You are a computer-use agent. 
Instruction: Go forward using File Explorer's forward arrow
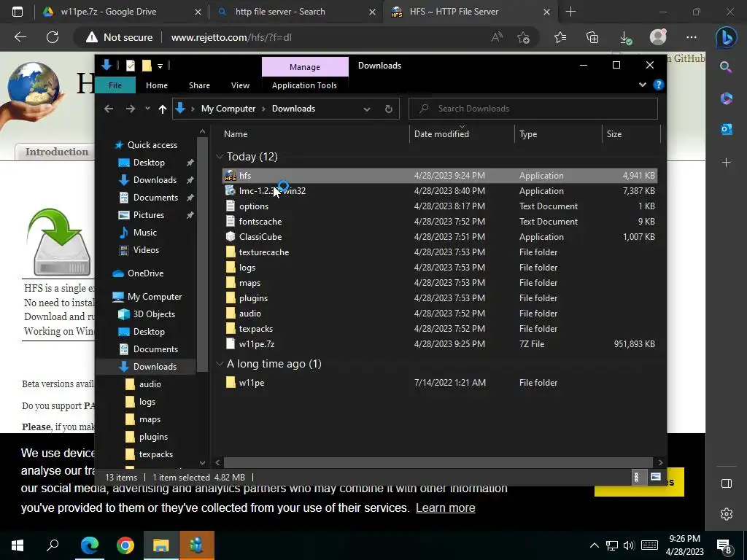click(x=130, y=109)
